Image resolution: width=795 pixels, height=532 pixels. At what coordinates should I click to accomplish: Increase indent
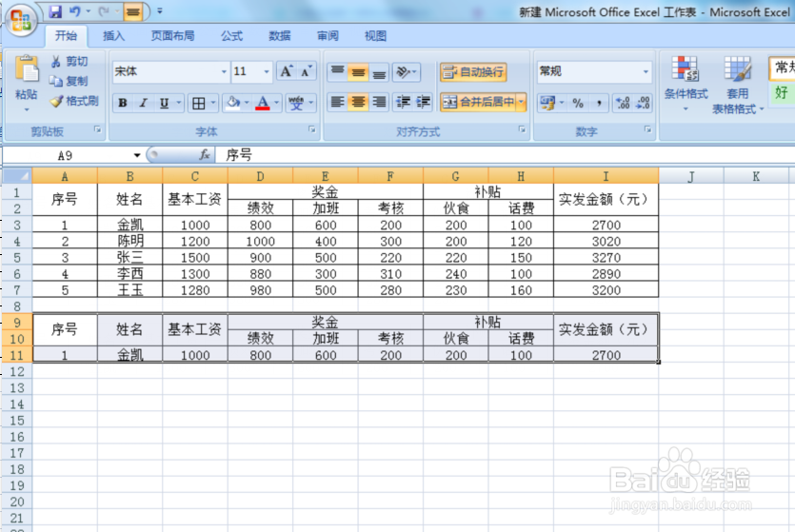coord(424,103)
